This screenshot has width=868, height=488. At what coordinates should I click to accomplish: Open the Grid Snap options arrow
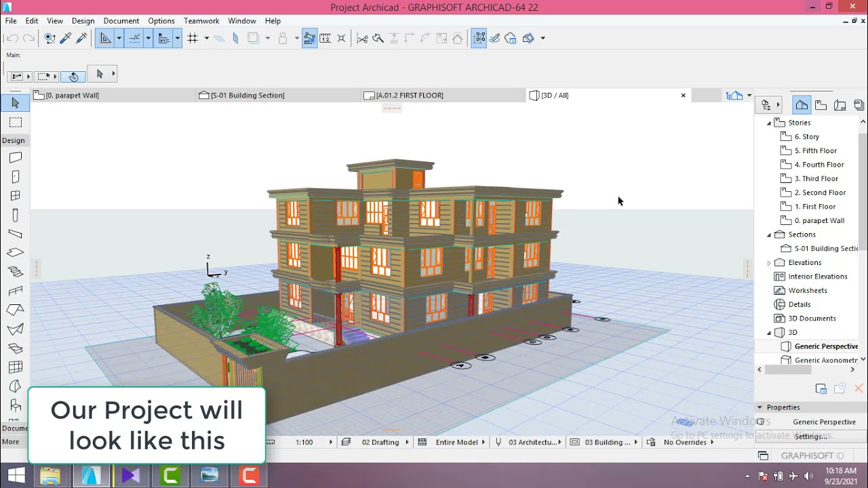pyautogui.click(x=206, y=38)
